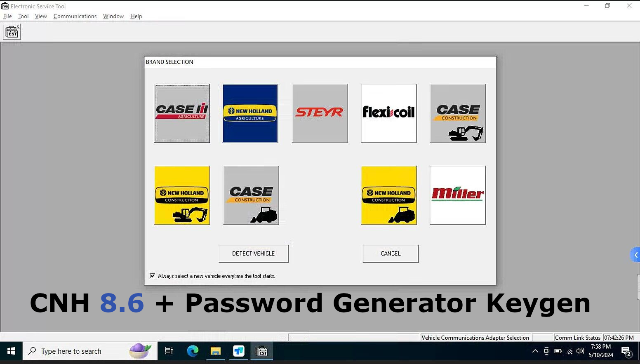Select New Holland Construction wheel loader brand
The height and width of the screenshot is (364, 640).
[389, 195]
